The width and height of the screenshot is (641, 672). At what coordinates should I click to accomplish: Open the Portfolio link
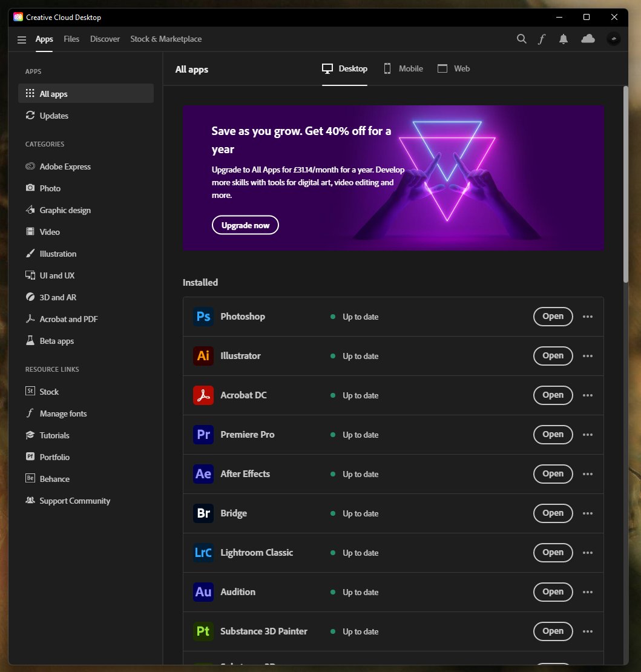coord(86,457)
